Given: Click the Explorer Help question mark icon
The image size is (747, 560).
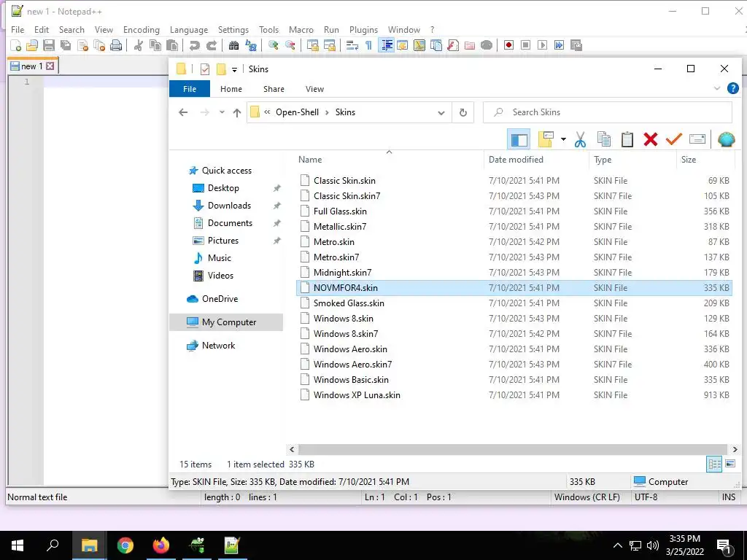Looking at the screenshot, I should (732, 88).
